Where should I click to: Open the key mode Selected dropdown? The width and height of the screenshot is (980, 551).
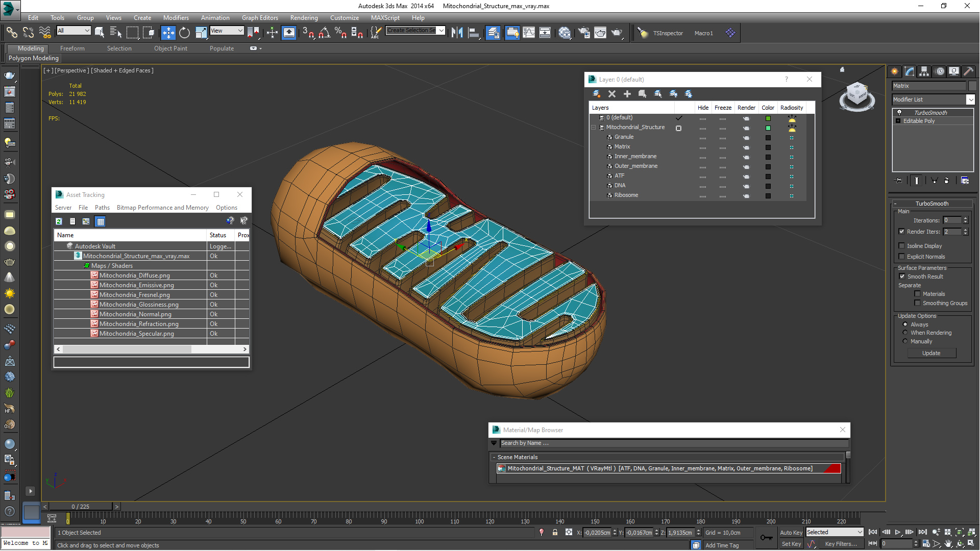click(x=835, y=532)
